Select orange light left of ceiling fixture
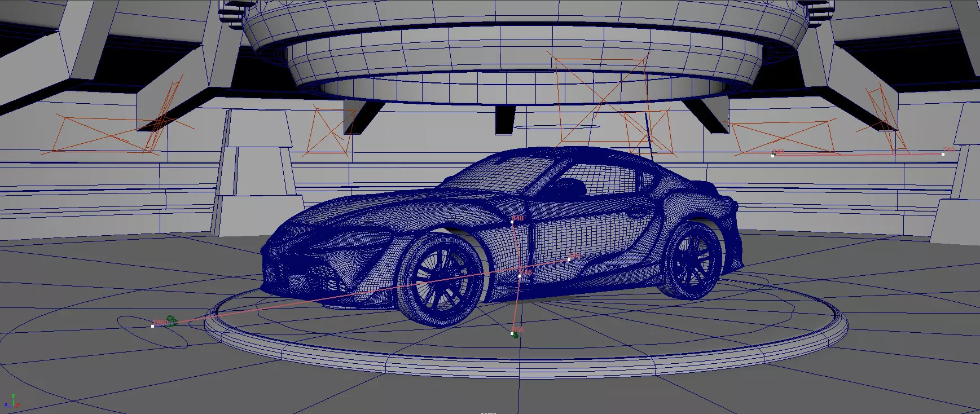The height and width of the screenshot is (414, 980). tap(327, 131)
